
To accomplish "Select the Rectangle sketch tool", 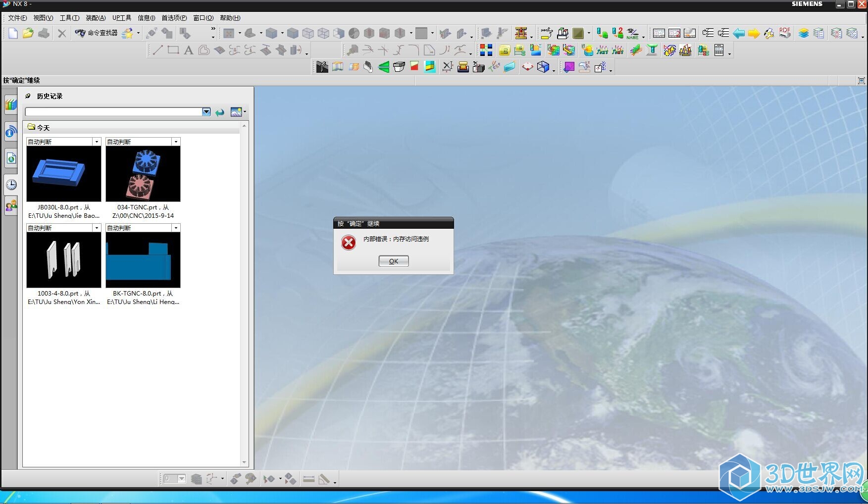I will [173, 50].
